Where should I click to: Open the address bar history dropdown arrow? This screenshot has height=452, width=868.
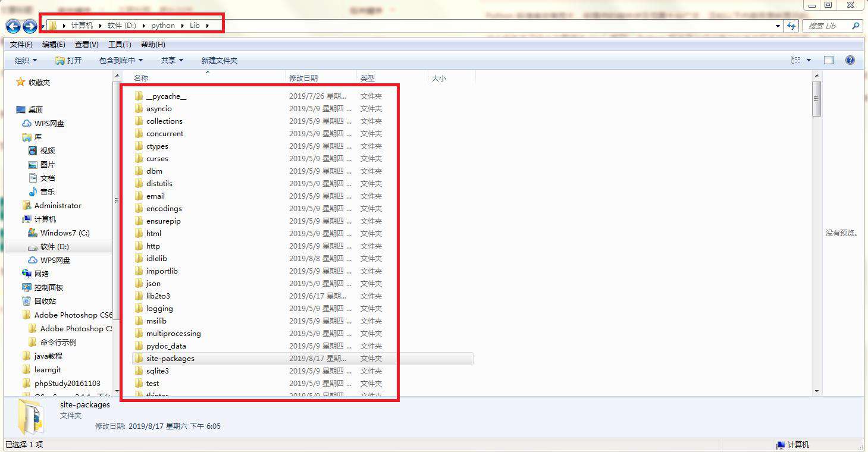click(778, 26)
